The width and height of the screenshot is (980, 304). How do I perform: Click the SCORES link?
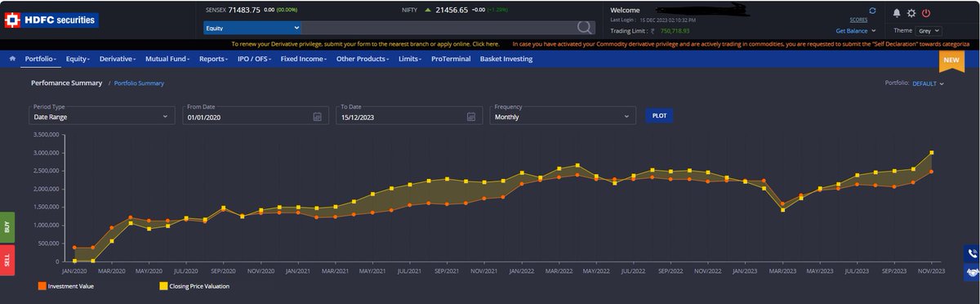(x=858, y=19)
